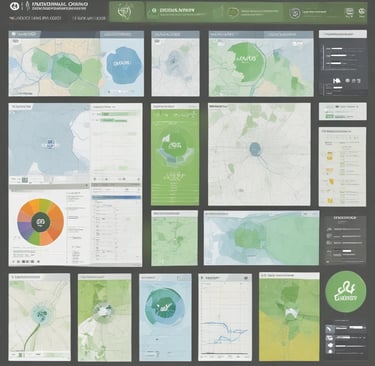Click the dark square icon below the sea map
The height and width of the screenshot is (366, 375).
point(24,180)
